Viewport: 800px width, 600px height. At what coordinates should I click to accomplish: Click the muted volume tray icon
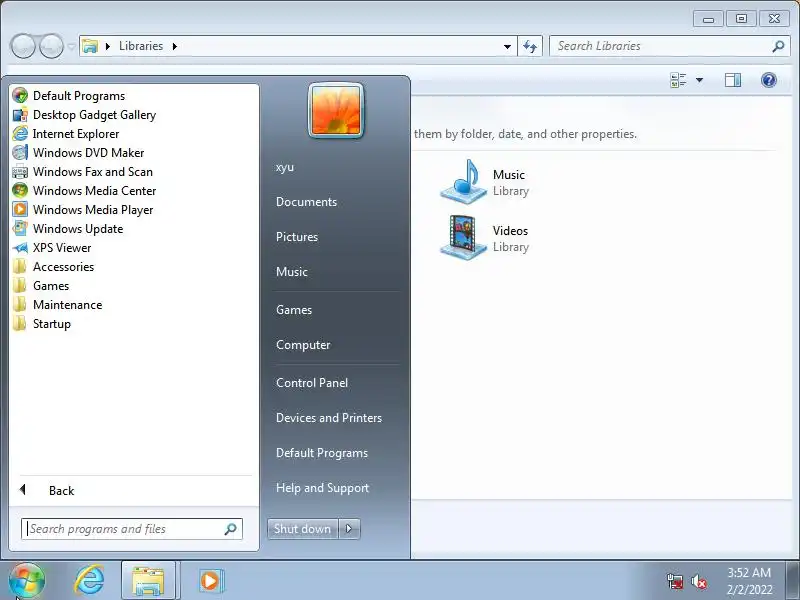pos(699,581)
